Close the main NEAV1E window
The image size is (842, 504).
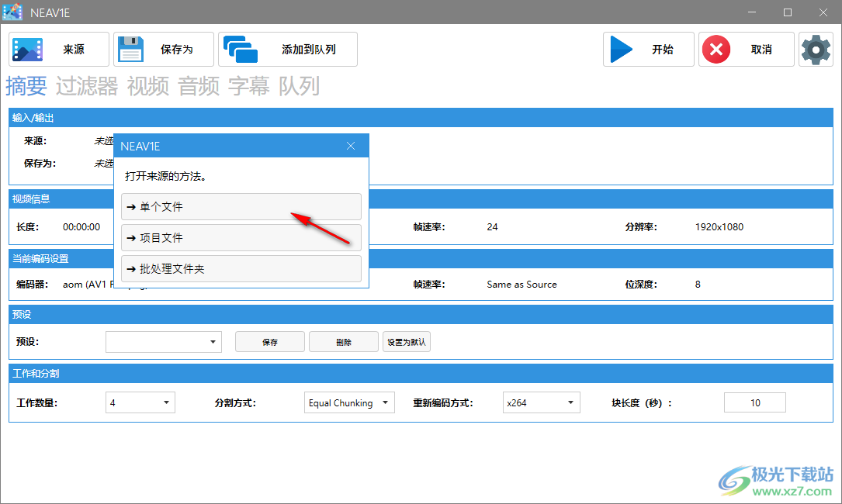point(823,12)
